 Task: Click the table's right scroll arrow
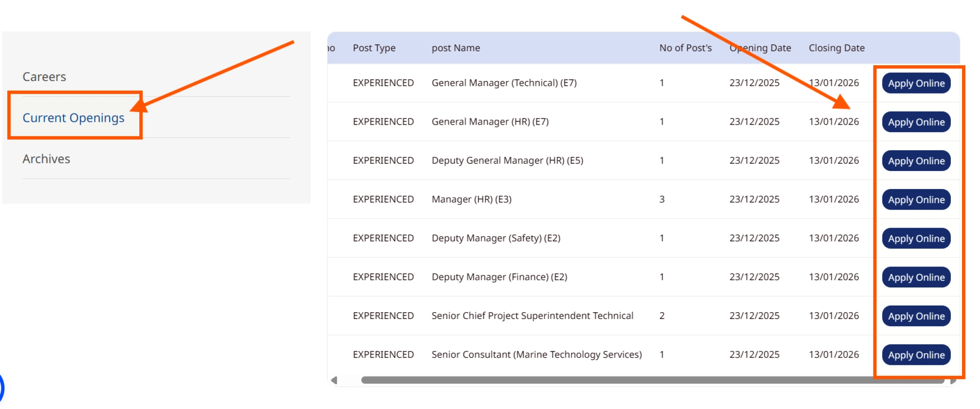pyautogui.click(x=953, y=381)
